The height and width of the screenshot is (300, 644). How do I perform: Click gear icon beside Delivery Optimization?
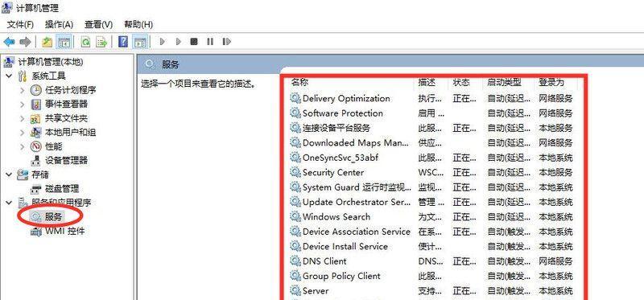pos(295,98)
